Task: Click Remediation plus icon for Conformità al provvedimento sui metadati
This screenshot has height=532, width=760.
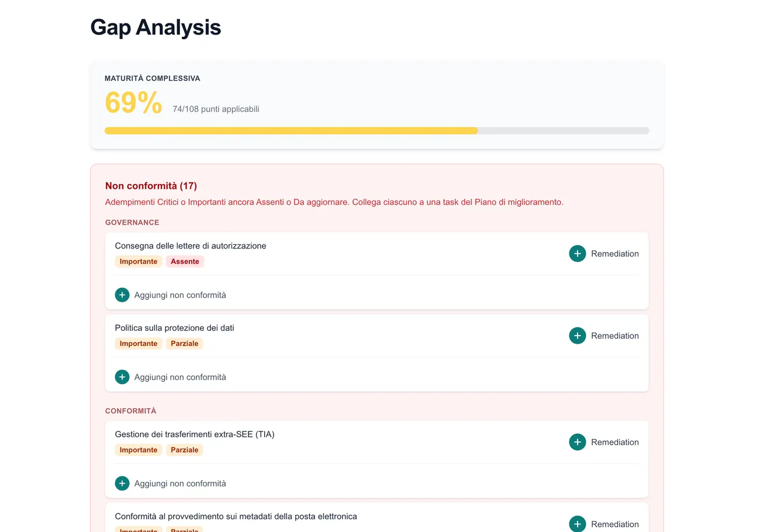Action: (x=578, y=524)
